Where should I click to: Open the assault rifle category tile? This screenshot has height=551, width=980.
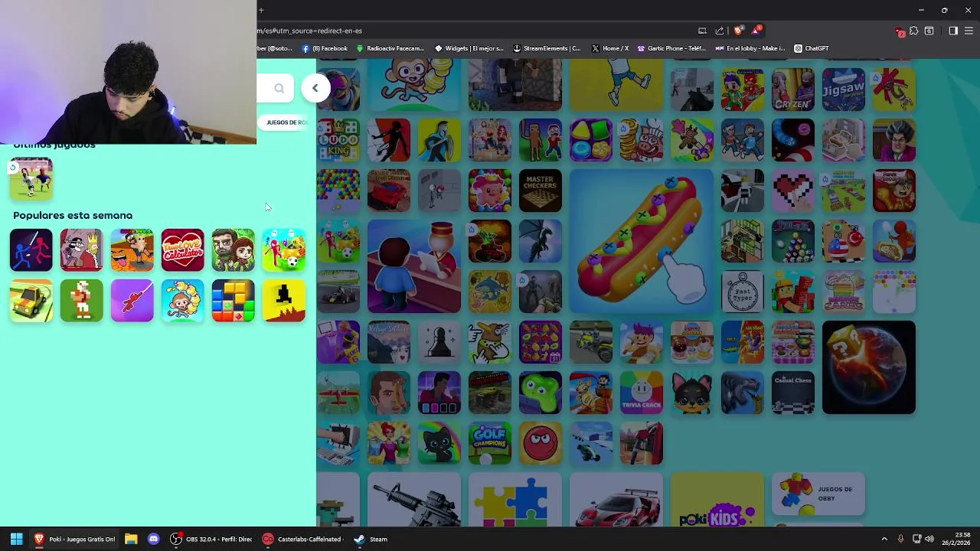tap(414, 500)
